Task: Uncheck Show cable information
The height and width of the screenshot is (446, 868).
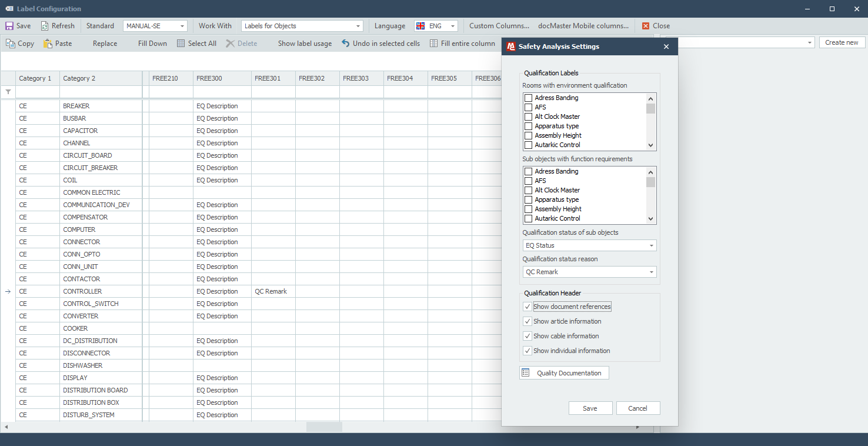Action: point(527,336)
